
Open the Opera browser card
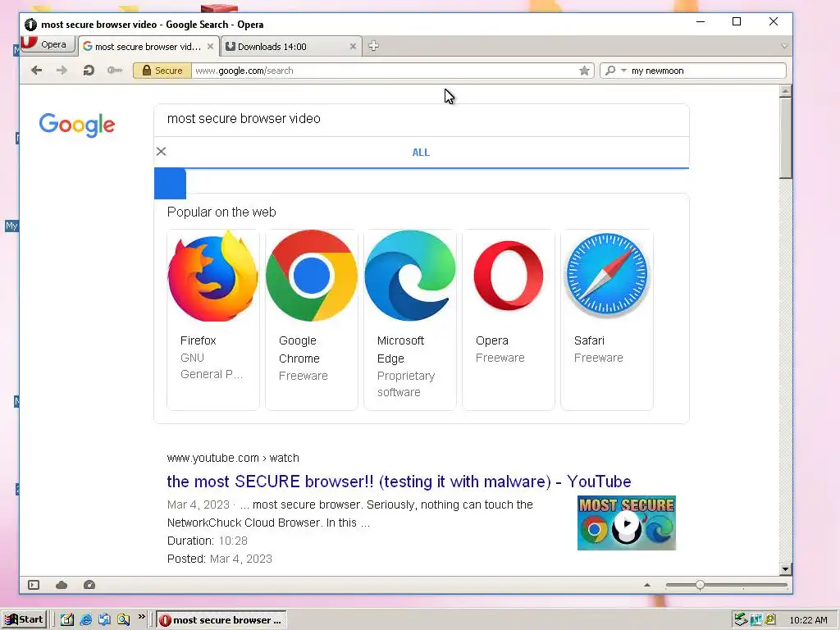pyautogui.click(x=509, y=320)
